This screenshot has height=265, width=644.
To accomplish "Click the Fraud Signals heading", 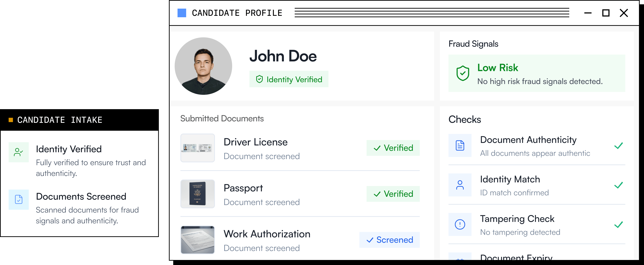I will (473, 44).
